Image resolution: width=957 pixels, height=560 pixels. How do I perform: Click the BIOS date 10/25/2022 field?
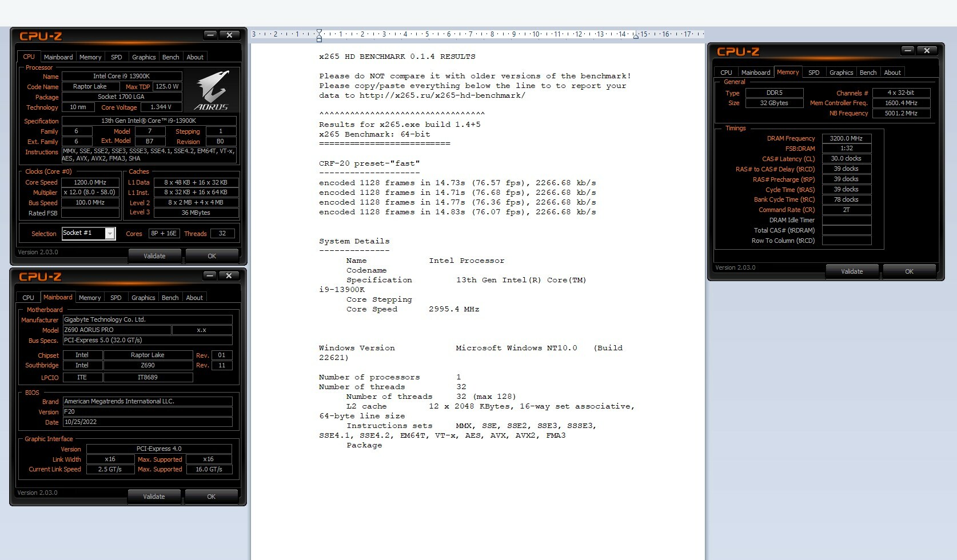point(147,422)
